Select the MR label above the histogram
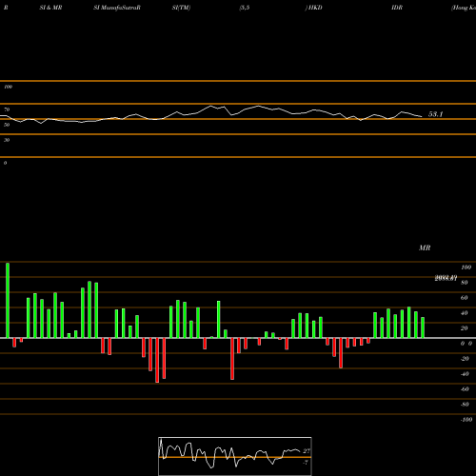Viewport: 476px width, 476px height. [425, 248]
